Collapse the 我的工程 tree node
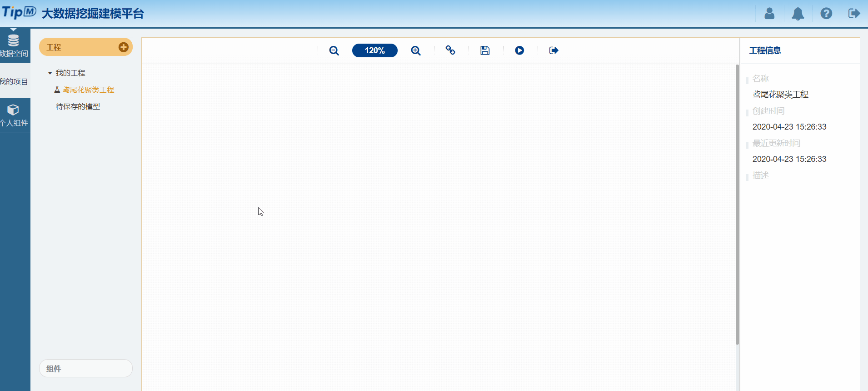Screen dimensions: 868x391 [x=50, y=73]
